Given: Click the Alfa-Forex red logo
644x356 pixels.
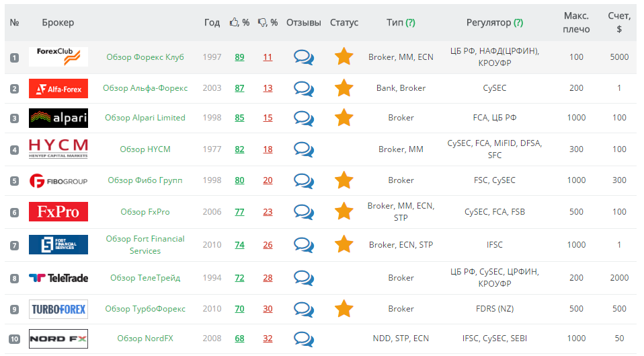Looking at the screenshot, I should pyautogui.click(x=58, y=88).
